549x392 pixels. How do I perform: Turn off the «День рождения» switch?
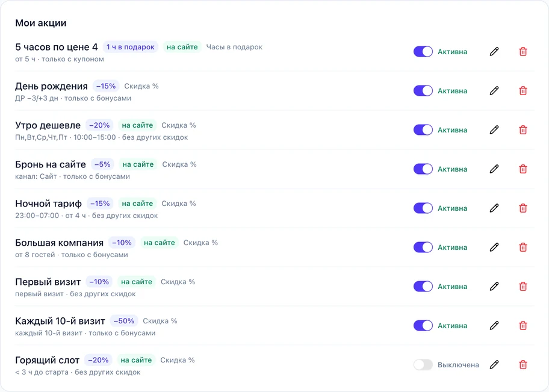[x=423, y=91]
